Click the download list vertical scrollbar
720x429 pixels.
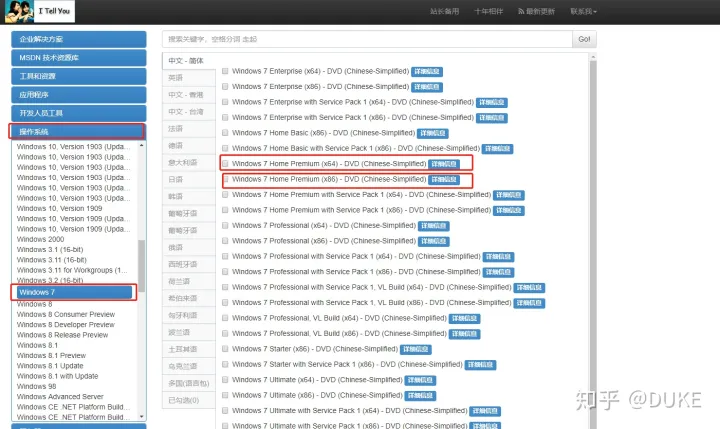593,243
